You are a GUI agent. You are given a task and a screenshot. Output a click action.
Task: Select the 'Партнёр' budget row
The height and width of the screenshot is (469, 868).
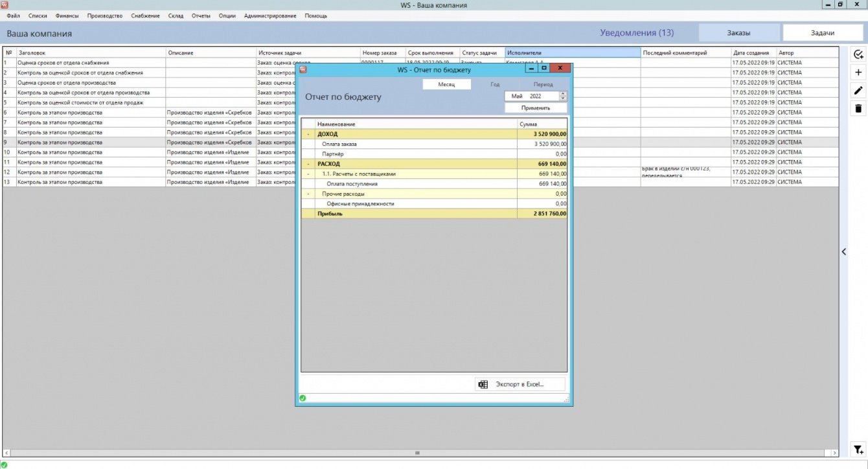(435, 154)
